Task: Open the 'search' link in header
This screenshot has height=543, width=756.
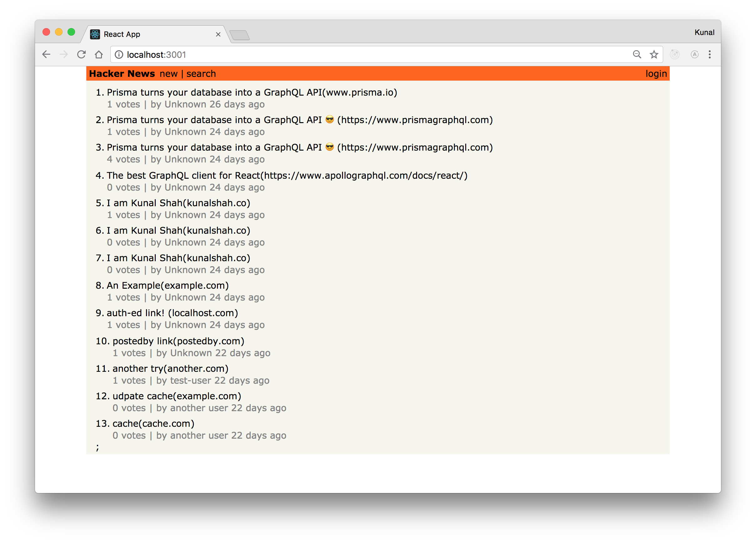Action: click(x=201, y=74)
